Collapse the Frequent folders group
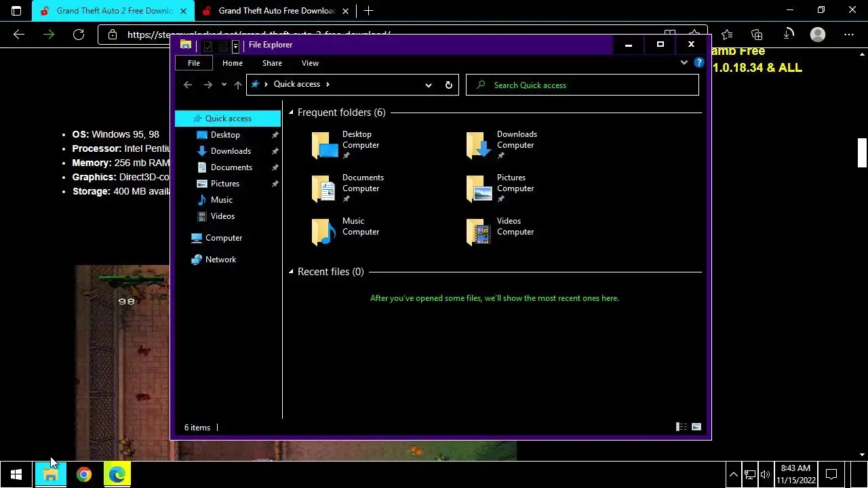The height and width of the screenshot is (488, 868). click(291, 113)
